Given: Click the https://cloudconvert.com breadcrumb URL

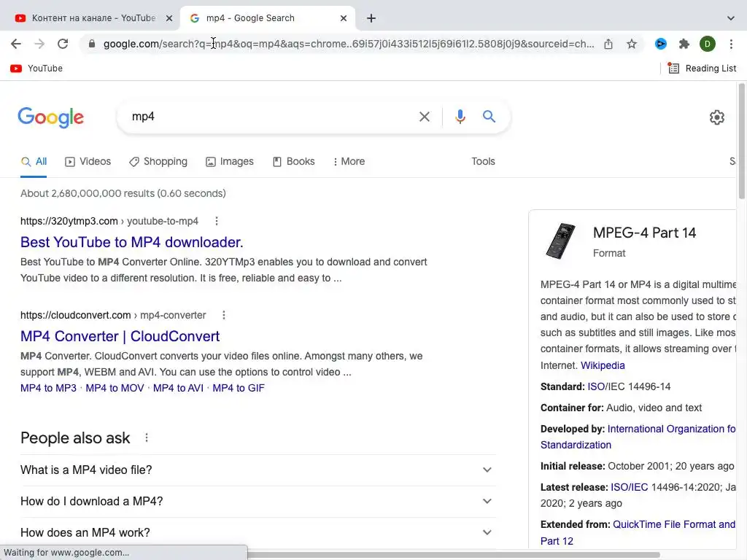Looking at the screenshot, I should (x=75, y=315).
